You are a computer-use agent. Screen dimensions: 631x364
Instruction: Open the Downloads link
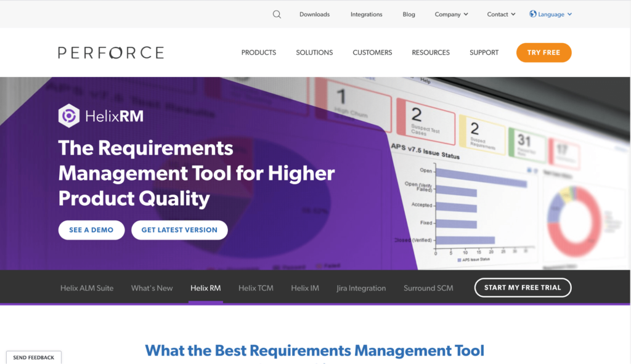314,14
